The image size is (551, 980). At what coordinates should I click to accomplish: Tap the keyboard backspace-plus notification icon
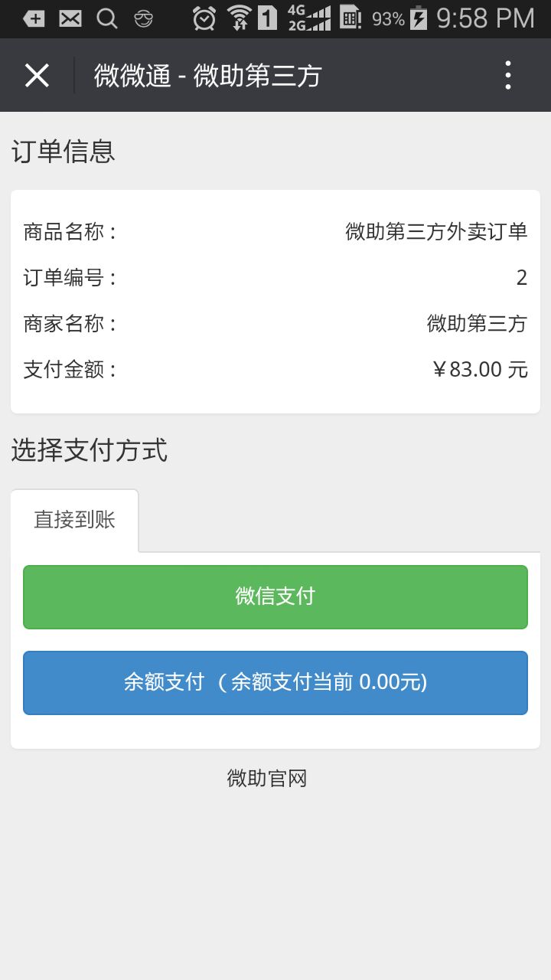(x=34, y=18)
